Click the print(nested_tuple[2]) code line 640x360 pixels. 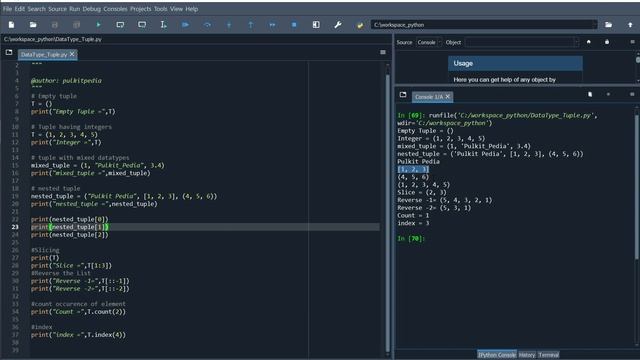tap(70, 235)
